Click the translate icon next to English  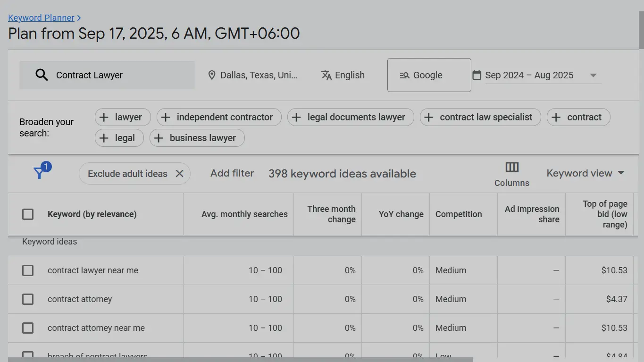click(x=326, y=75)
